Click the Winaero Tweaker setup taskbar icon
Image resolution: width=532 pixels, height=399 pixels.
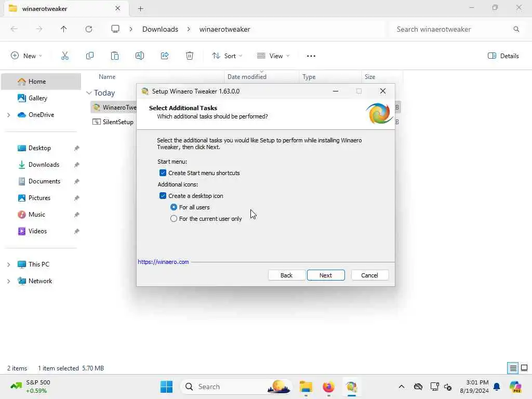352,387
